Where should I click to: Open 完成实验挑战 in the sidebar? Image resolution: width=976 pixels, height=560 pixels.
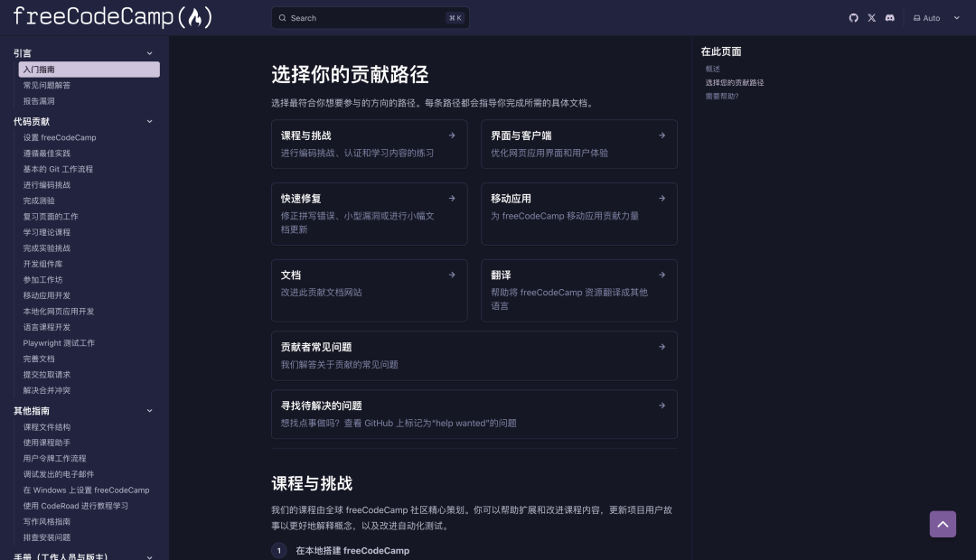[47, 248]
